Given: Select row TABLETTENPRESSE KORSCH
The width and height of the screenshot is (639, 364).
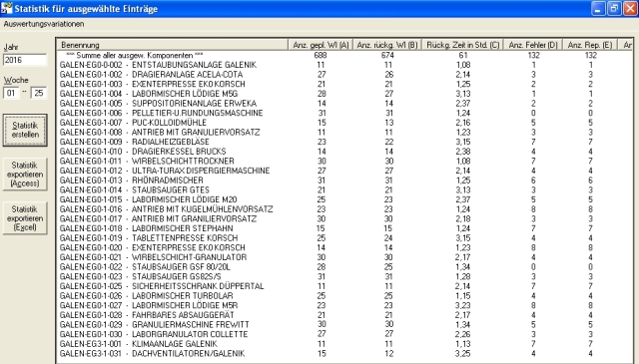Looking at the screenshot, I should tap(343, 238).
